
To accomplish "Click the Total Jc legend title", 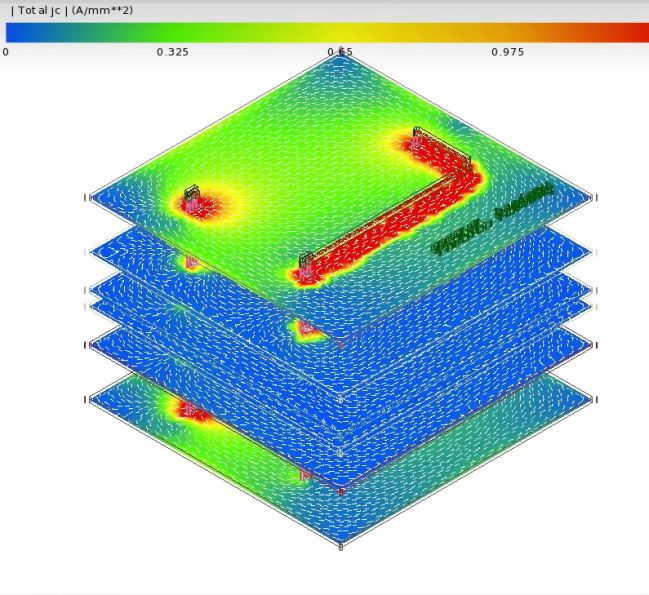I will [x=72, y=10].
